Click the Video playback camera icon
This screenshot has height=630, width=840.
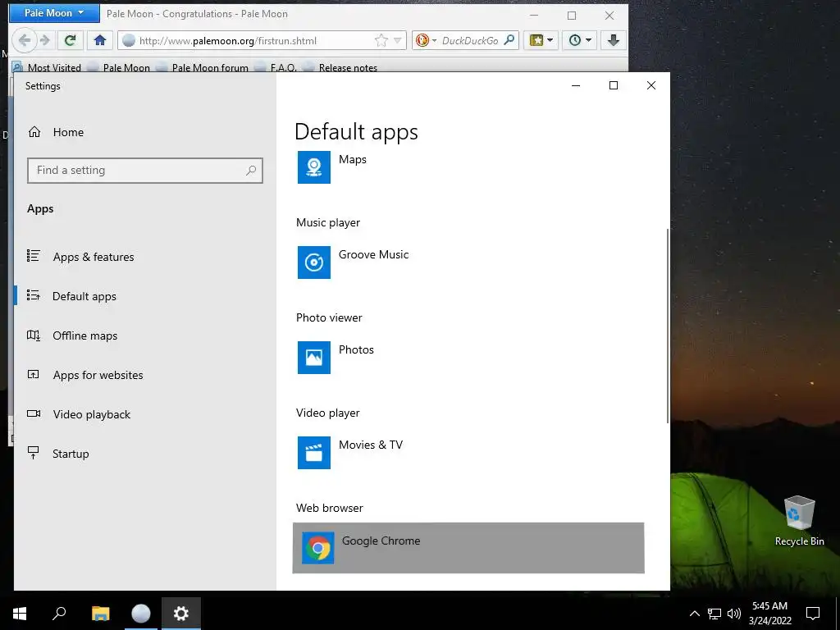pos(34,413)
